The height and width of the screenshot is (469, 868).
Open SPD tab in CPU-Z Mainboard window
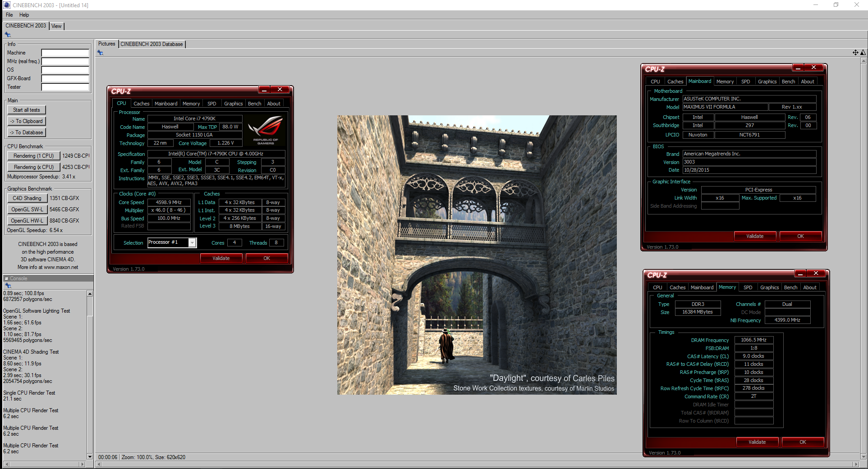click(746, 82)
